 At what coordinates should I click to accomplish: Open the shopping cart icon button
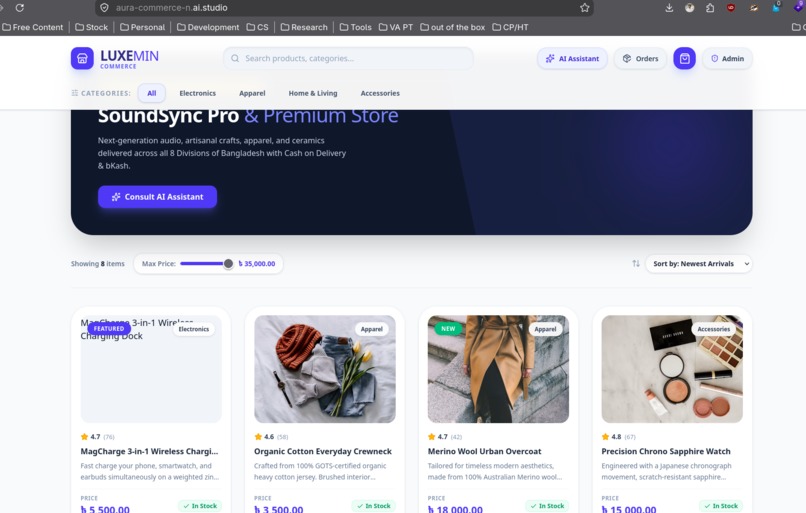(x=684, y=59)
